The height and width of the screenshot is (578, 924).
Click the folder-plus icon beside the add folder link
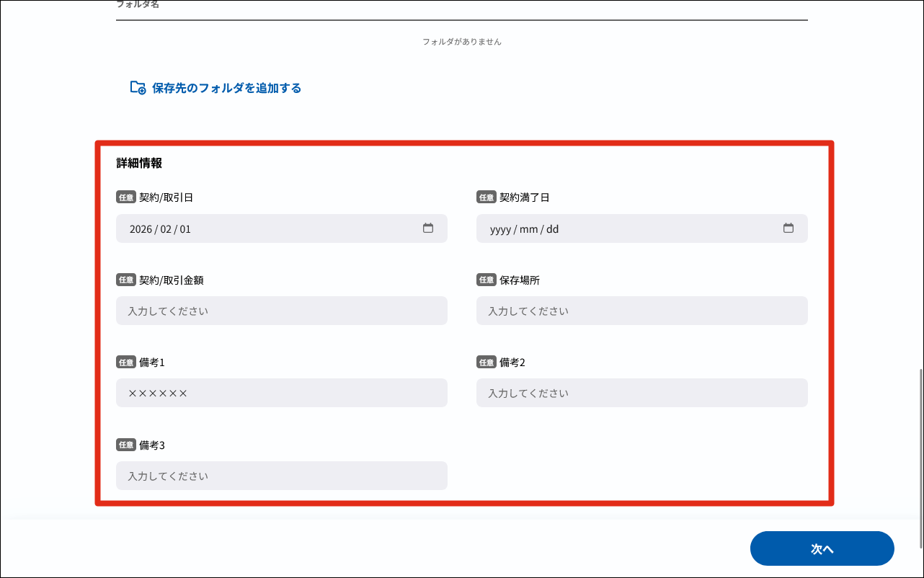pos(138,88)
